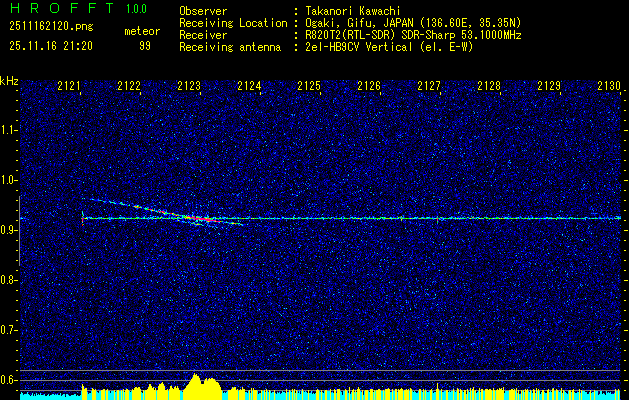The height and width of the screenshot is (400, 629).
Task: Click the 0.9 kHz frequency label
Action: pos(9,230)
